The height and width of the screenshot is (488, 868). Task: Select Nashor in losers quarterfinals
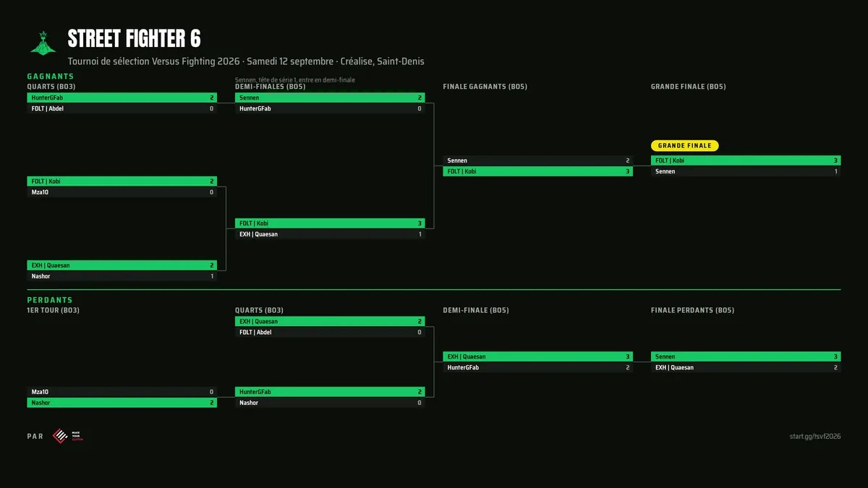pyautogui.click(x=330, y=403)
